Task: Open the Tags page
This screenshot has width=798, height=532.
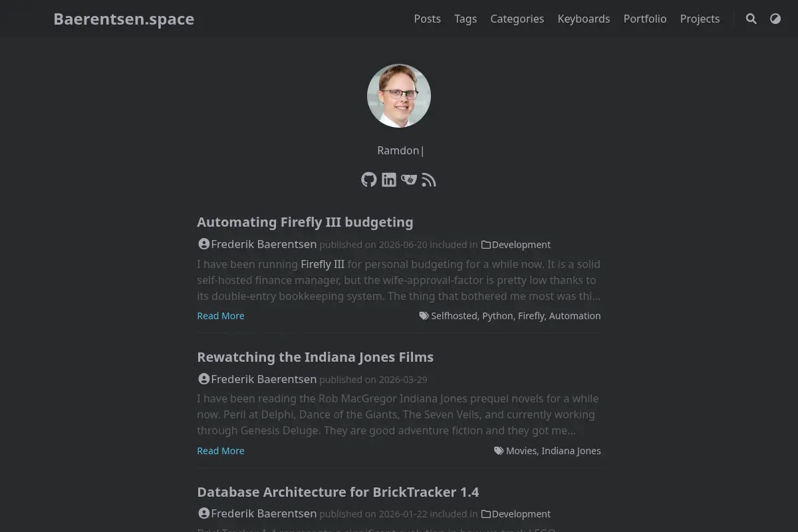Action: coord(465,19)
